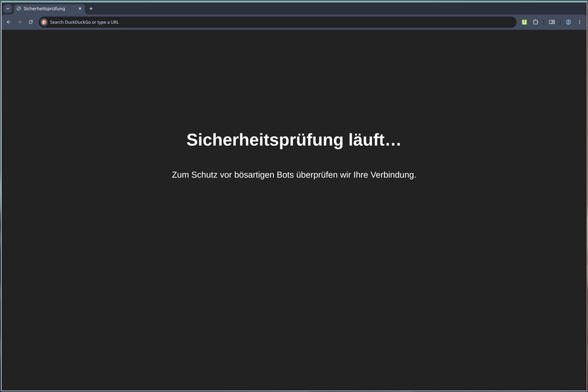Screen dimensions: 588x392
Task: Click the globe favicon on the tab
Action: 19,9
